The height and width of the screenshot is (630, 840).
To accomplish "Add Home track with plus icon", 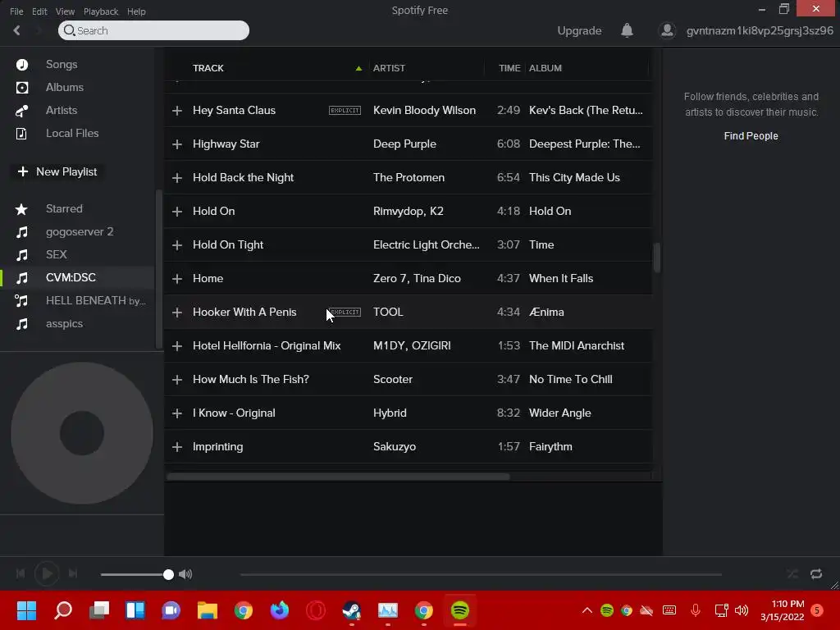I will [177, 279].
